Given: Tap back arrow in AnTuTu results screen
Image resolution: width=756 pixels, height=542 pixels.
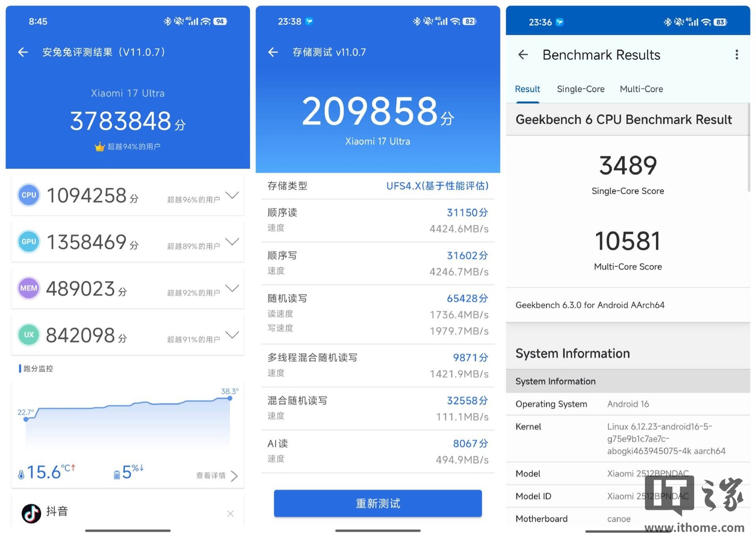Looking at the screenshot, I should 23,52.
